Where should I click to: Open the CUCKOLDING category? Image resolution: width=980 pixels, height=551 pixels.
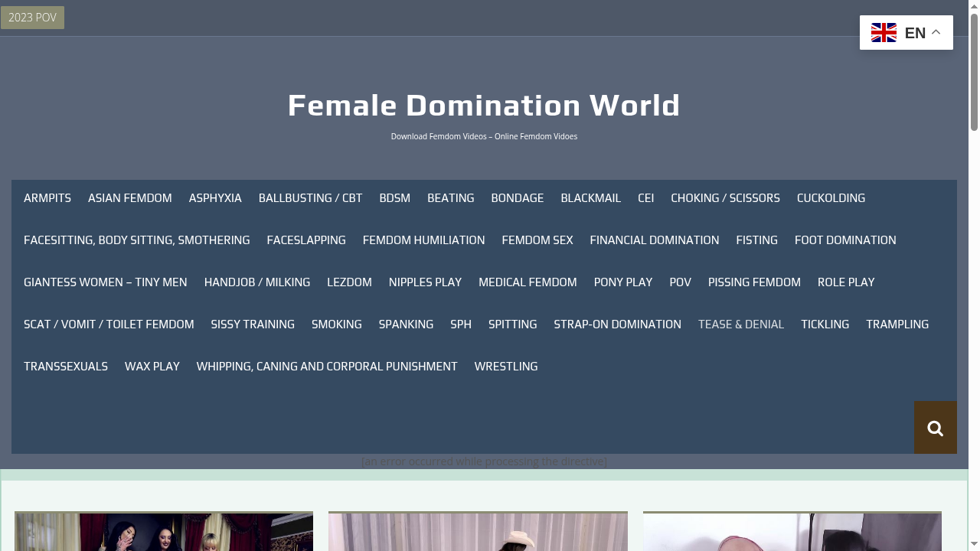pos(831,197)
